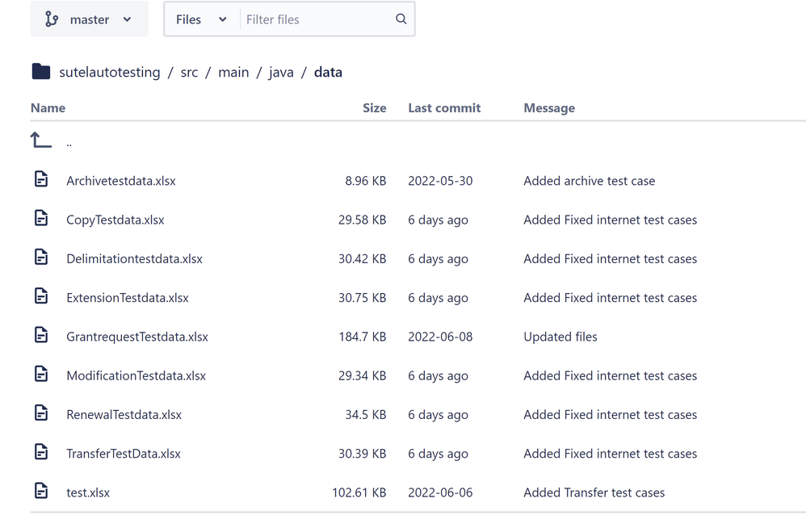Click the commit message for CopyTestdata.xlsx
806x532 pixels.
click(611, 220)
